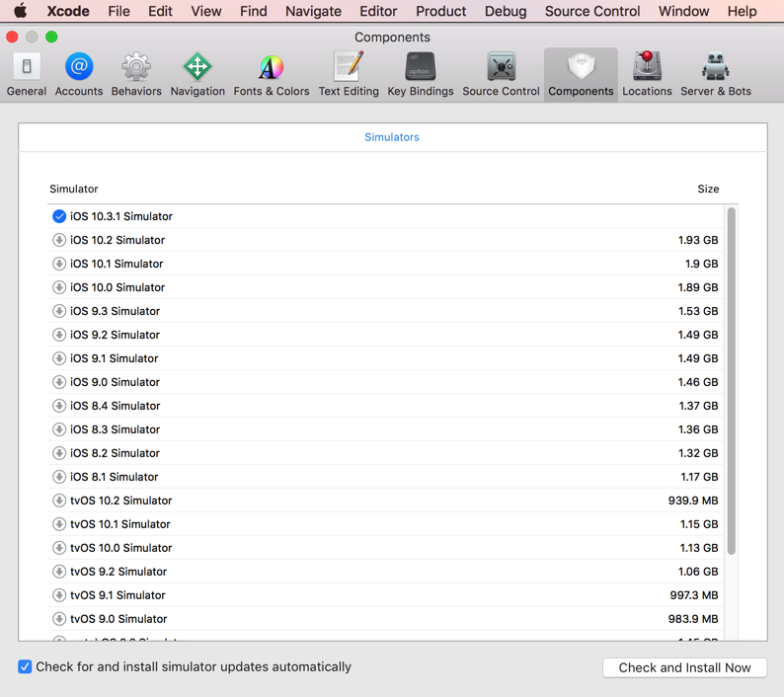Image resolution: width=784 pixels, height=697 pixels.
Task: Open the Text Editing preferences
Action: (349, 74)
